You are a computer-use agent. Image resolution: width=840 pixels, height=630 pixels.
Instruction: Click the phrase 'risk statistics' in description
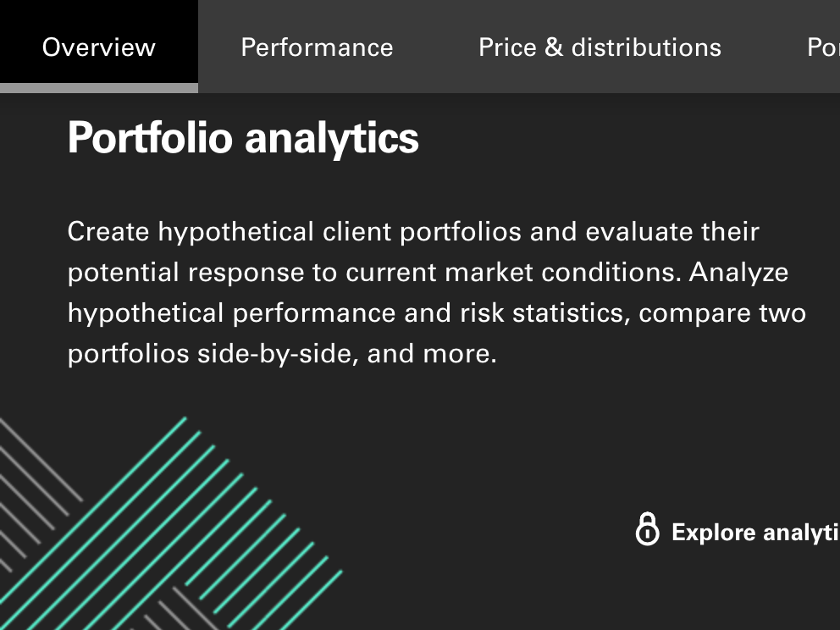coord(544,312)
